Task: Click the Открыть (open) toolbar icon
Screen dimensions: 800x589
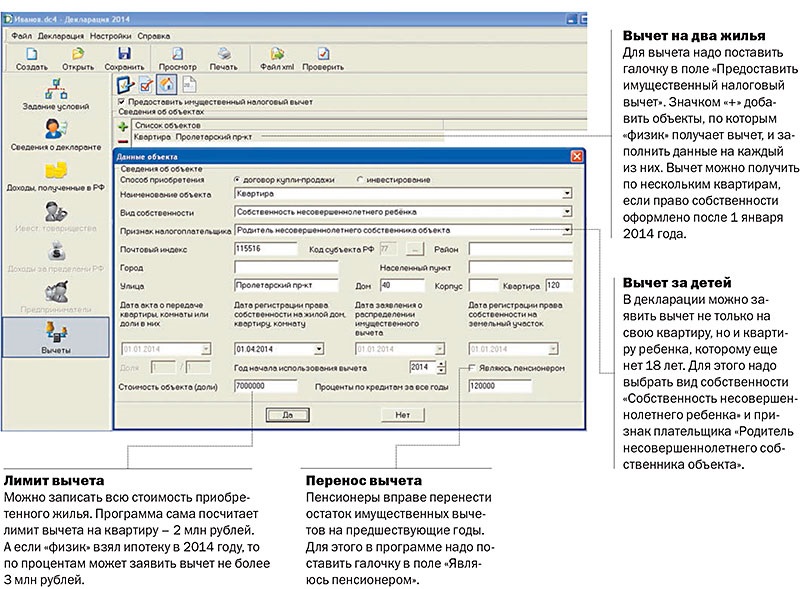Action: [78, 55]
